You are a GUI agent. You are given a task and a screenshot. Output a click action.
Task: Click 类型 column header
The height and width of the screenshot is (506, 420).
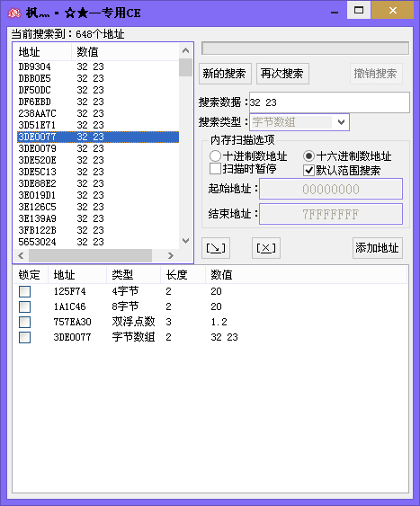coord(133,275)
